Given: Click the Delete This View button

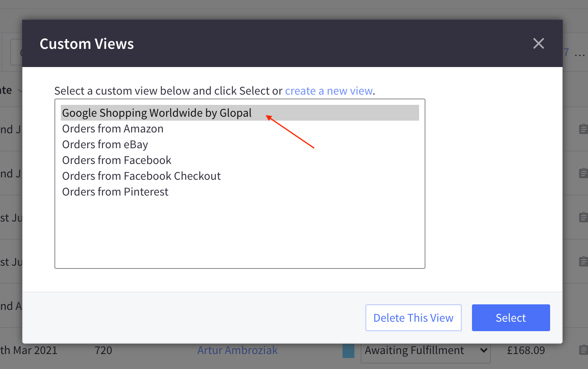Looking at the screenshot, I should tap(414, 318).
